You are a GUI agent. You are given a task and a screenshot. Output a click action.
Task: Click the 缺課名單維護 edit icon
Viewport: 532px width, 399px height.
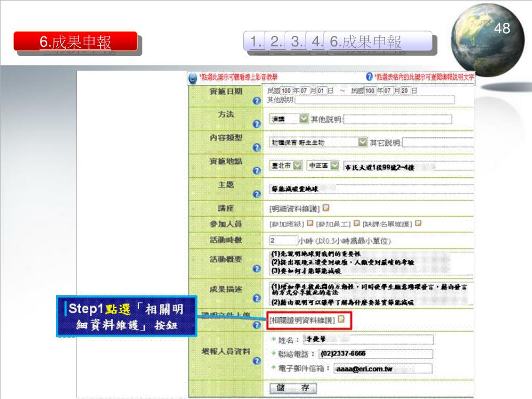tap(418, 223)
